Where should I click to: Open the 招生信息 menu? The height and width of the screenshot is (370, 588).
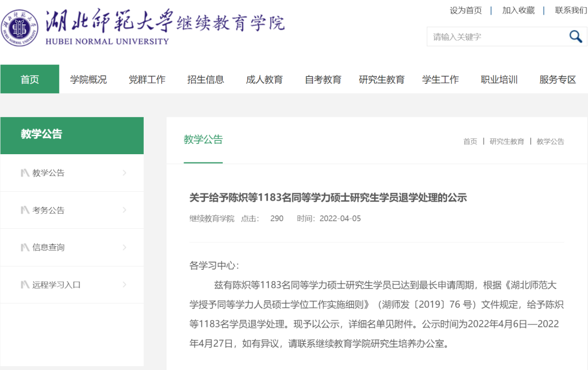coord(205,79)
